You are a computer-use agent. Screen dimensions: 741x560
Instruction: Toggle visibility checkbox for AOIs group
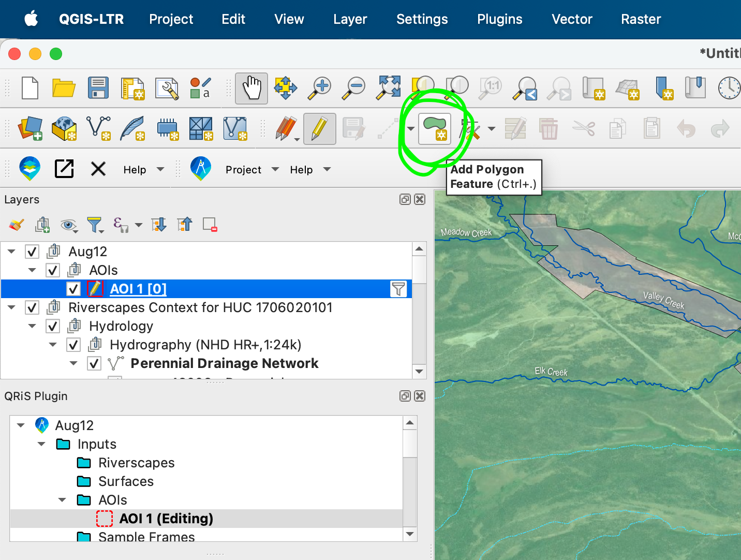tap(52, 270)
